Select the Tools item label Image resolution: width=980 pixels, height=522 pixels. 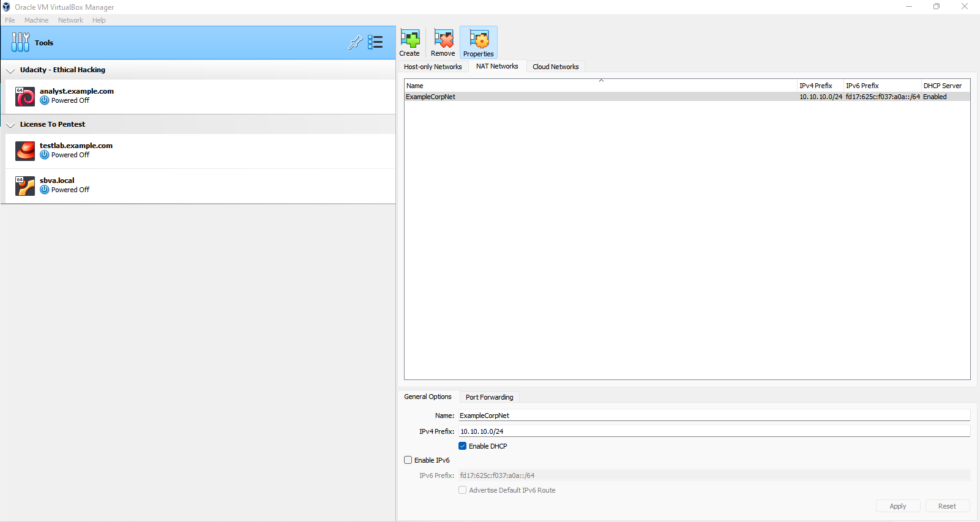pos(44,43)
